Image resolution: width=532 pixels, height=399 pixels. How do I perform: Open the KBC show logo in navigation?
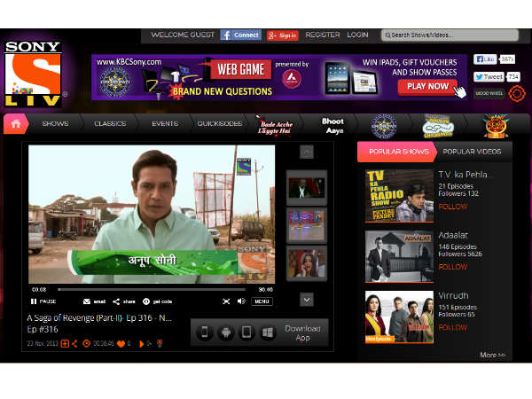384,126
